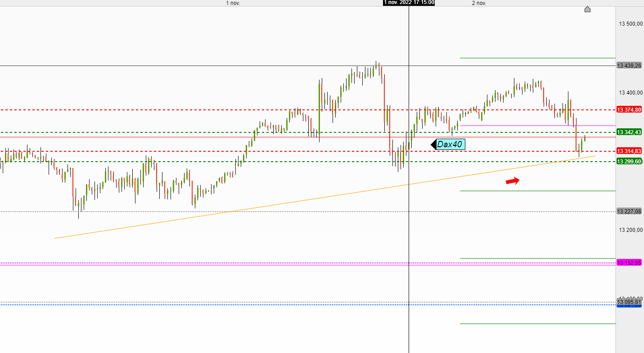Select the Dax40 text annotation
The height and width of the screenshot is (353, 644).
click(x=450, y=145)
